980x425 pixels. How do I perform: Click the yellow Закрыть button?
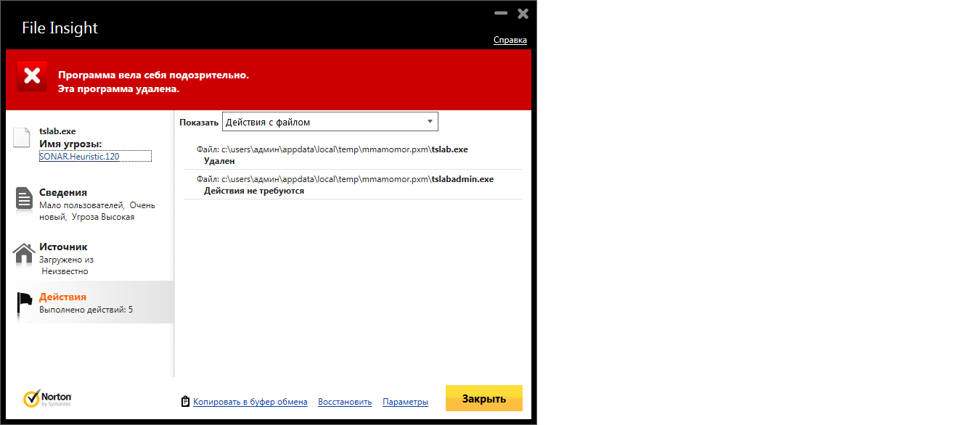(x=484, y=398)
